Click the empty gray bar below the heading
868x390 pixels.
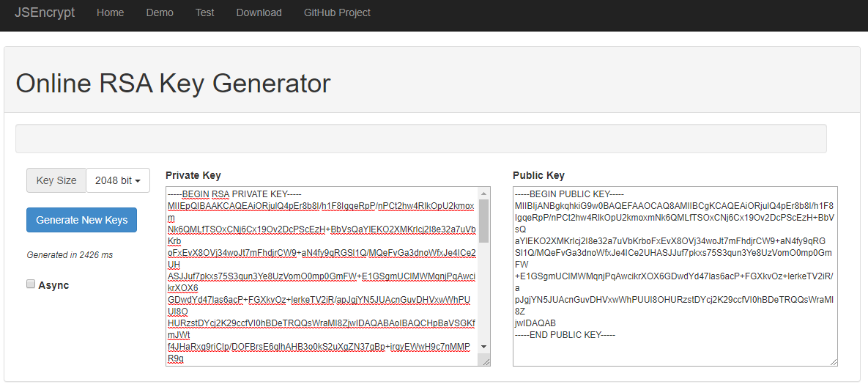(x=420, y=139)
